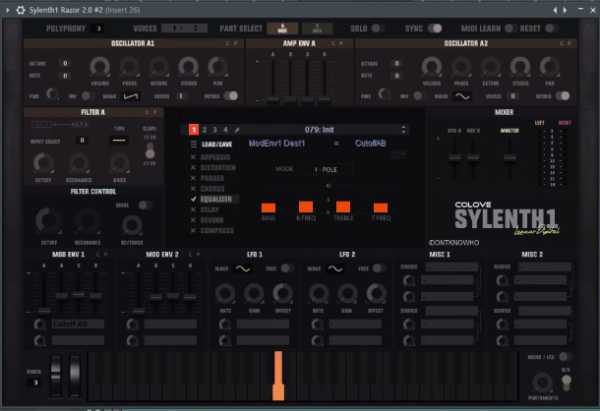This screenshot has height=411, width=600.
Task: Open LFO 2 second destination dropdown
Action: pos(355,341)
